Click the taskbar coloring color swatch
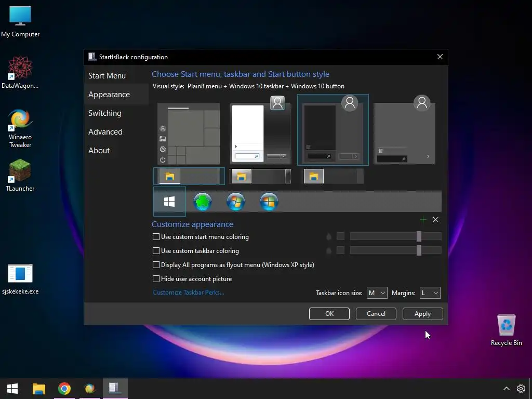This screenshot has width=532, height=399. tap(340, 250)
